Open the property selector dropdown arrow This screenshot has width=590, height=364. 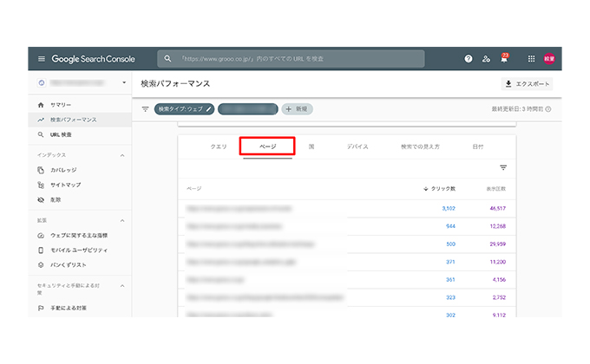click(x=124, y=82)
